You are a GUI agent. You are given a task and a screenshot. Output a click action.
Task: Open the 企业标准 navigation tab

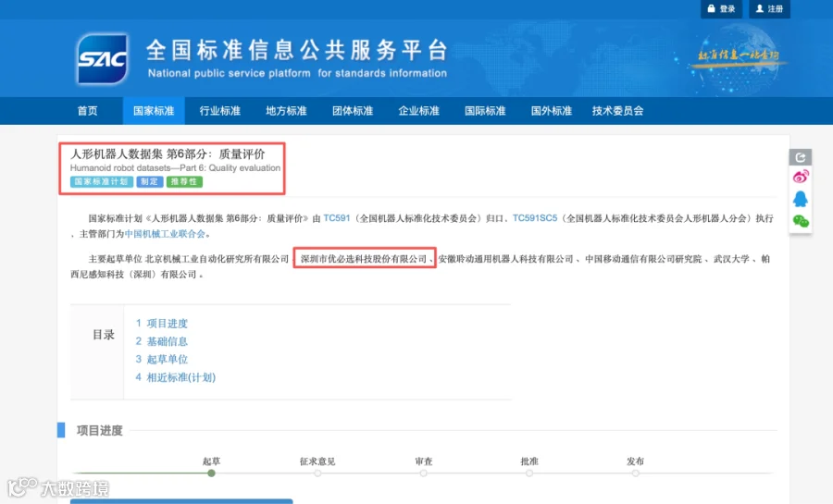(418, 111)
